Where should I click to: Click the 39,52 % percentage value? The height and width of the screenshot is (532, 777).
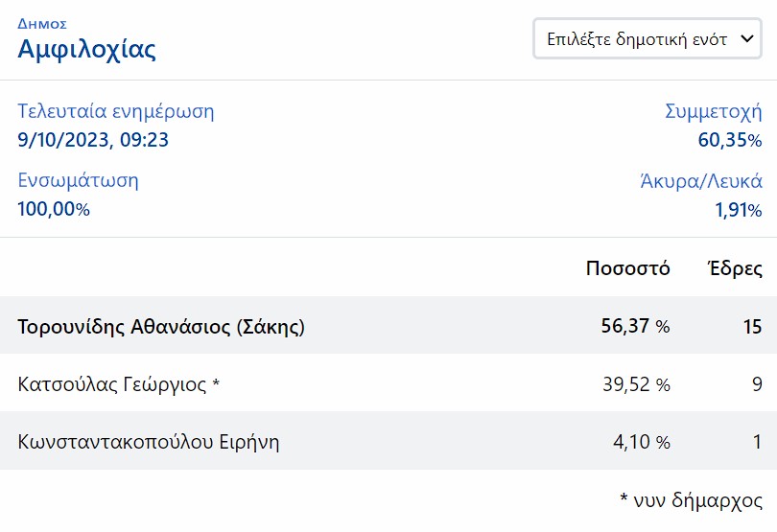point(636,383)
